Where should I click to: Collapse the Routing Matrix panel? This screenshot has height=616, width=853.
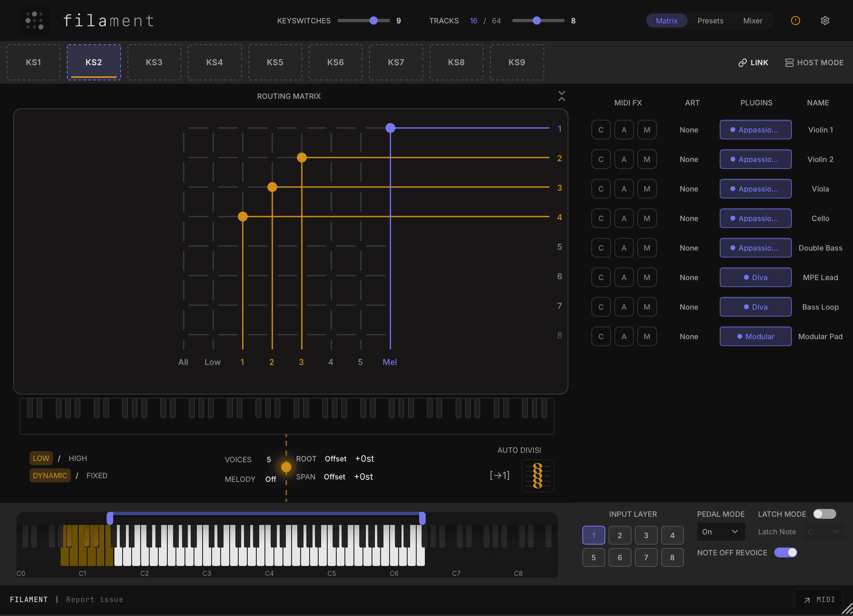[562, 96]
